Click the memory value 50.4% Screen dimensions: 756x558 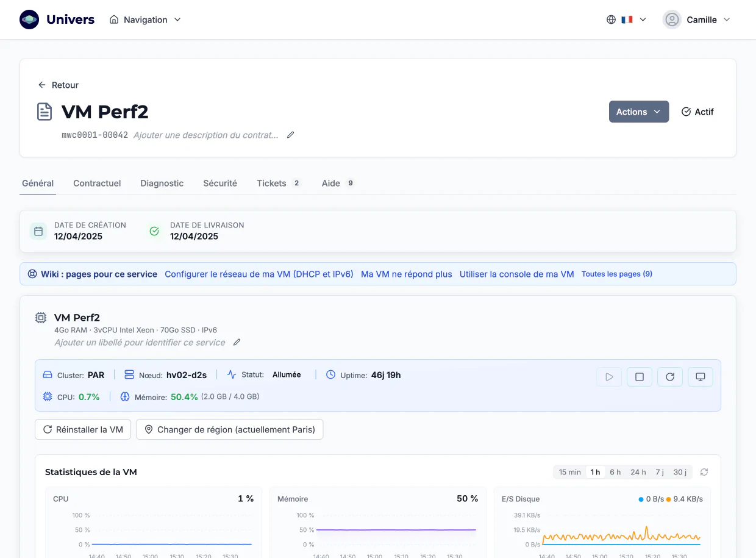point(184,397)
